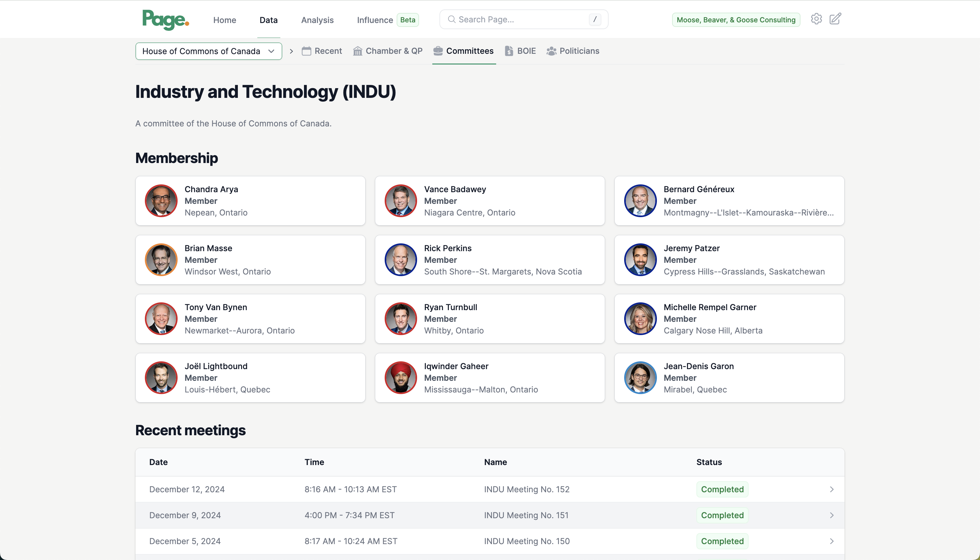Switch to the Chamber & QP tab

coord(388,51)
